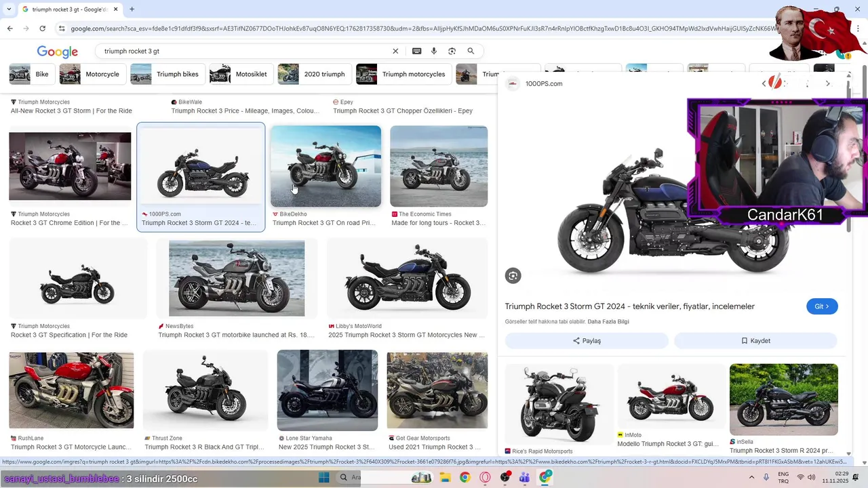Reload the page using the refresh icon

(42, 28)
